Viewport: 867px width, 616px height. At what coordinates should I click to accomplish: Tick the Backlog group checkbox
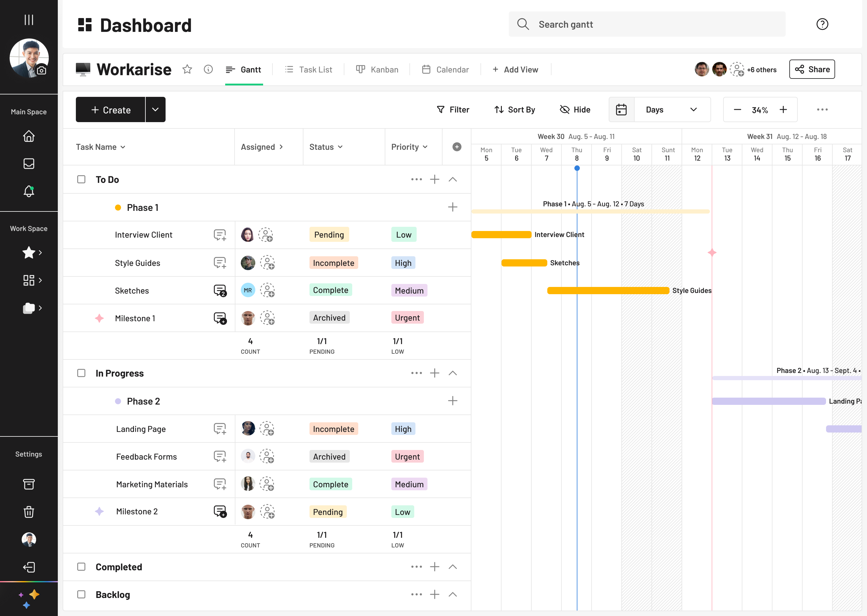81,594
